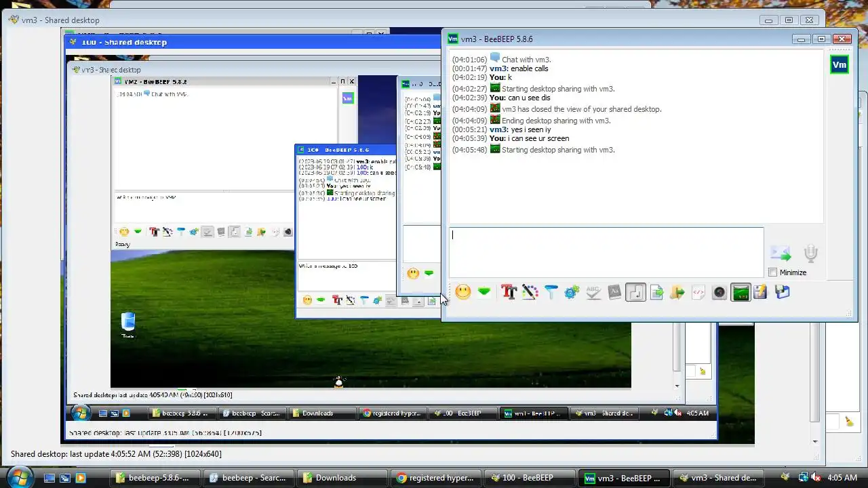The height and width of the screenshot is (488, 868).
Task: Switch to 'registered hyper...' Chrome taskbar button
Action: click(x=435, y=478)
